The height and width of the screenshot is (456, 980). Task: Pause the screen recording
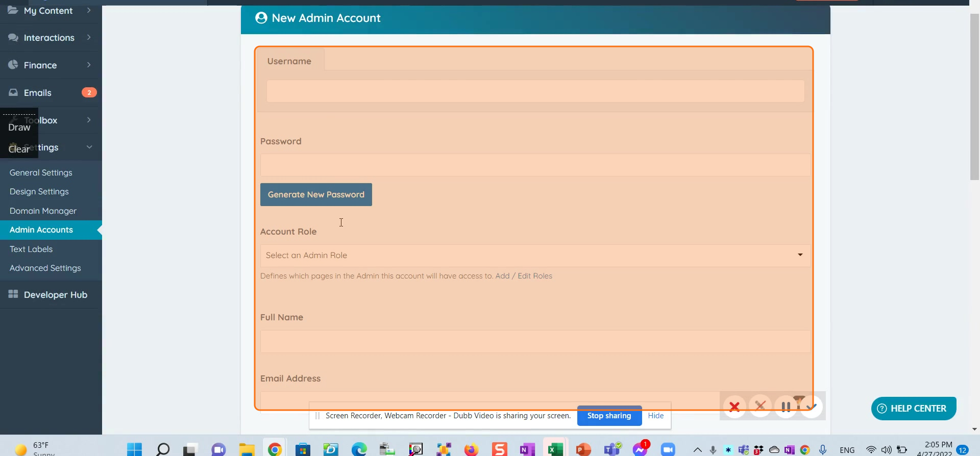pos(786,407)
